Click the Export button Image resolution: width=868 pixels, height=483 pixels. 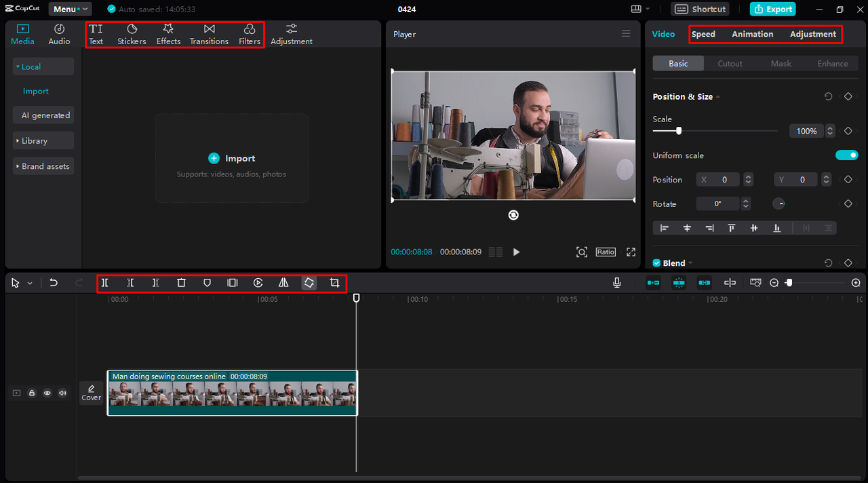pyautogui.click(x=772, y=9)
